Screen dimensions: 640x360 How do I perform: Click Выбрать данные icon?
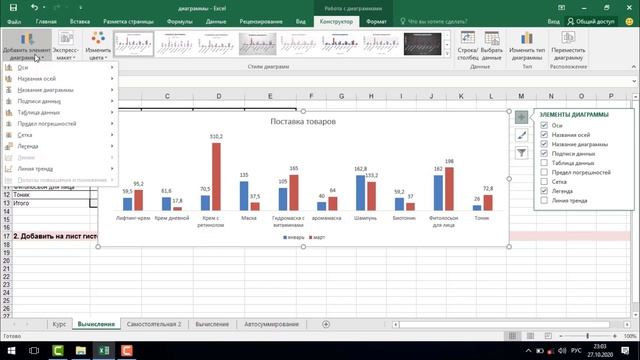[x=492, y=46]
